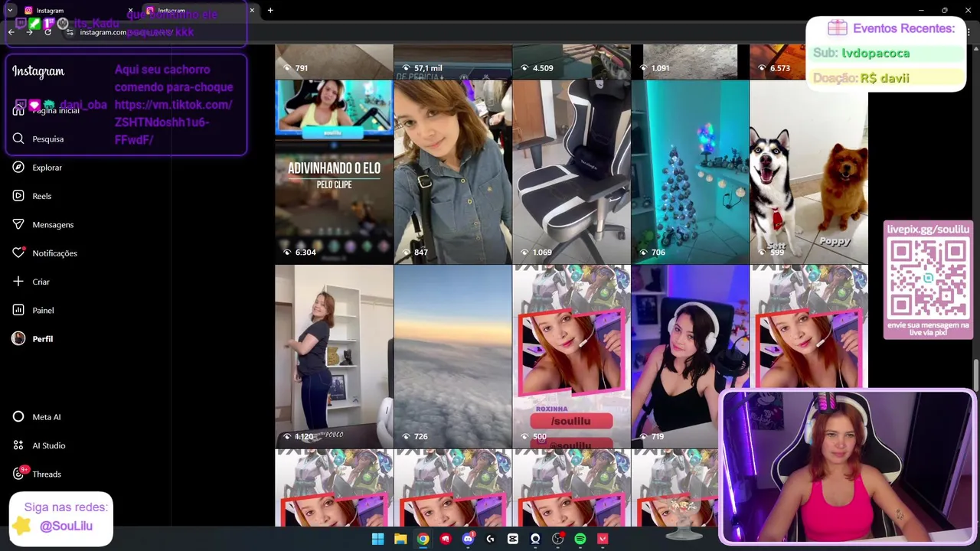Click browser forward arrow
980x551 pixels.
pyautogui.click(x=29, y=32)
